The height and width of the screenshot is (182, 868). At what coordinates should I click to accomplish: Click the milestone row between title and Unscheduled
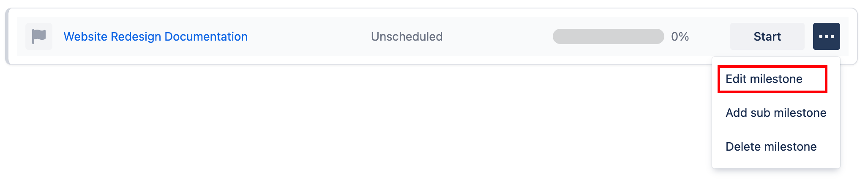coord(308,36)
